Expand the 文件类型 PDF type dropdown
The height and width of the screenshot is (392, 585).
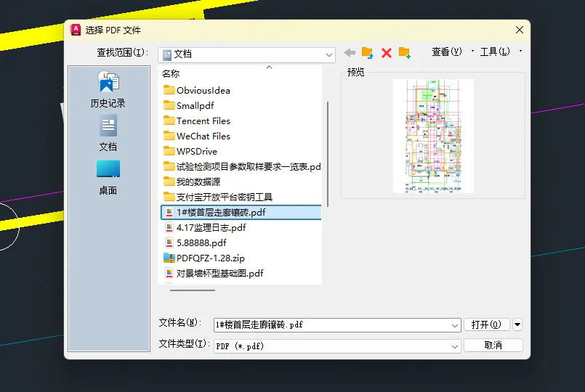454,346
